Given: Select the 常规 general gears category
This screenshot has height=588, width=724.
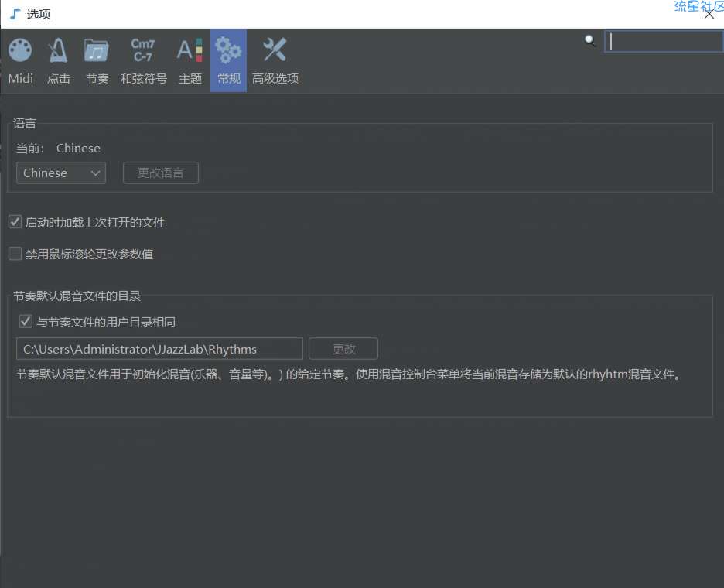Looking at the screenshot, I should [228, 61].
